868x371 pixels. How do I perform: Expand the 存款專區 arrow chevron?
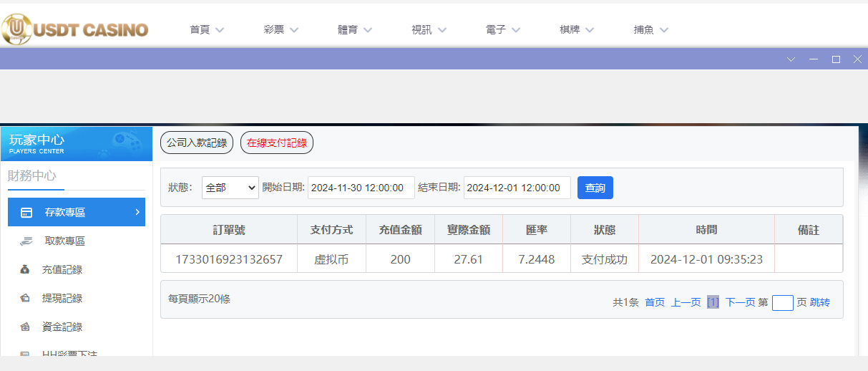tap(137, 212)
